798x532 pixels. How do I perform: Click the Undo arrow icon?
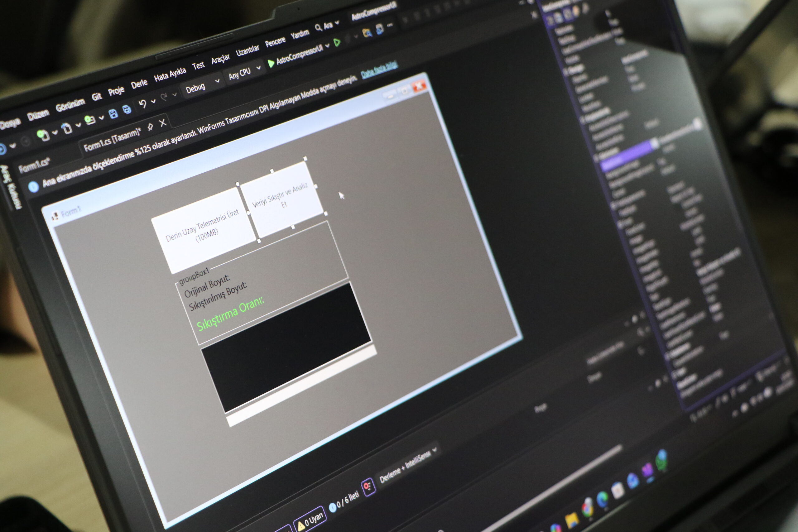[142, 103]
